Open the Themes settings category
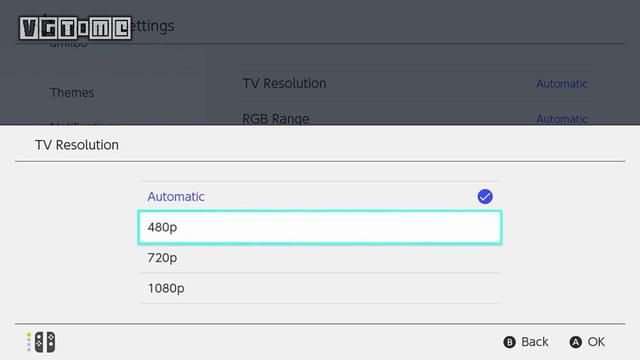640x360 pixels. [x=72, y=93]
